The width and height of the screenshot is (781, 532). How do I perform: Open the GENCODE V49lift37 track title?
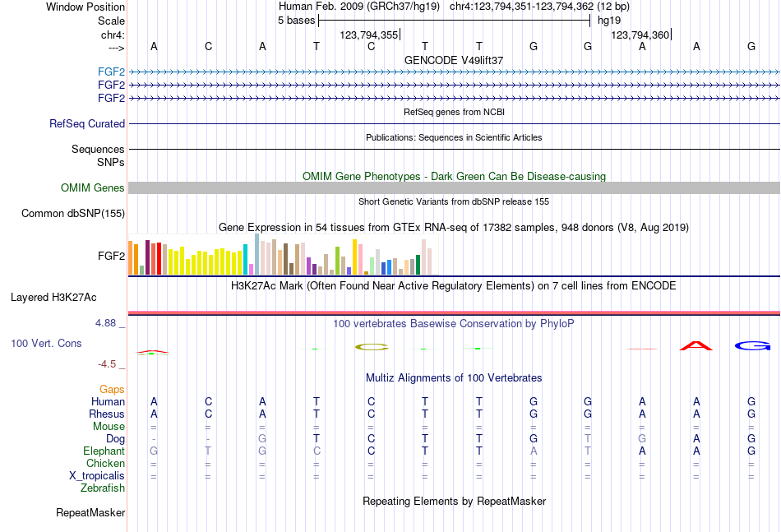454,60
